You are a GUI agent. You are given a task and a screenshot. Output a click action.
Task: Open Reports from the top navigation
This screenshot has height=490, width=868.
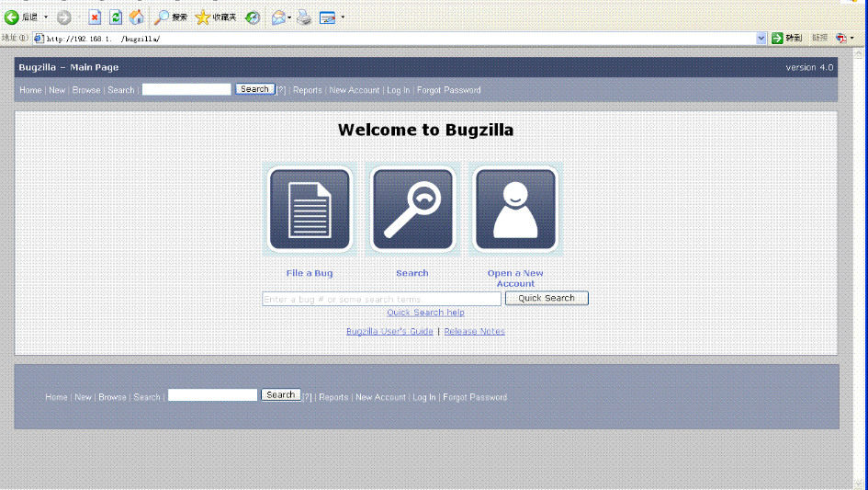[x=307, y=90]
